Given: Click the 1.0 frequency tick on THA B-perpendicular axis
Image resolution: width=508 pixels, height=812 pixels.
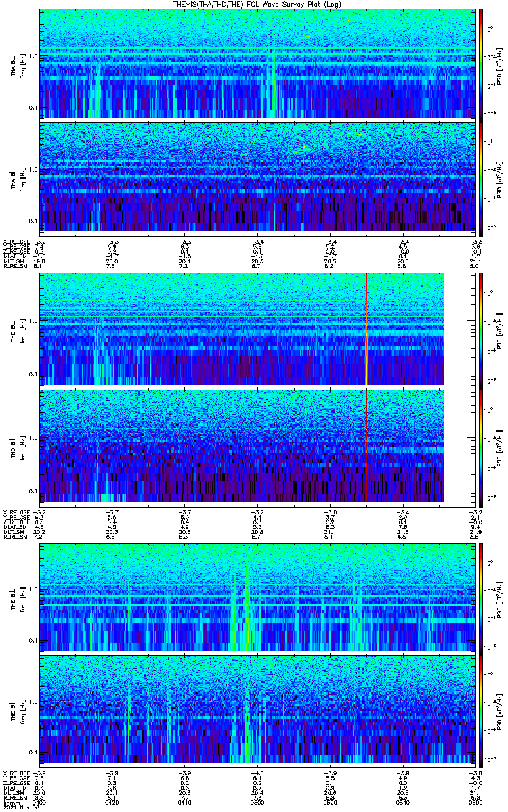Looking at the screenshot, I should (33, 55).
